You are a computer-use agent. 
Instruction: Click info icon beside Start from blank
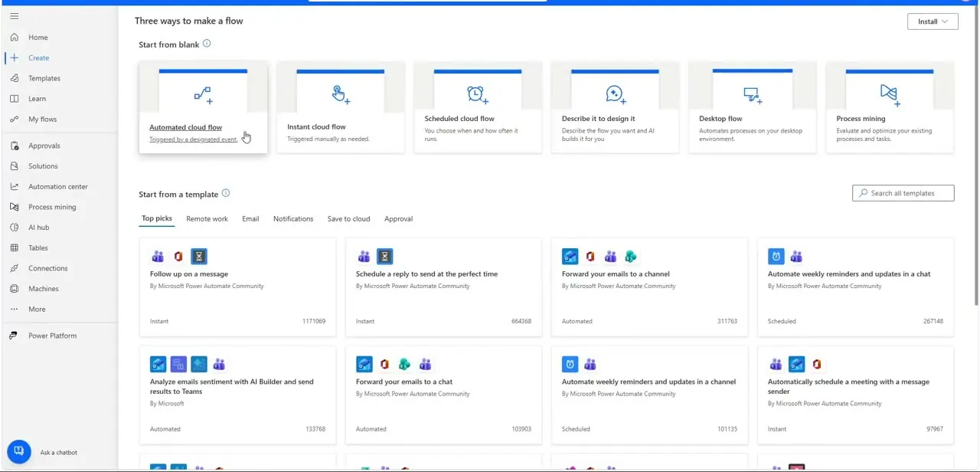[207, 44]
